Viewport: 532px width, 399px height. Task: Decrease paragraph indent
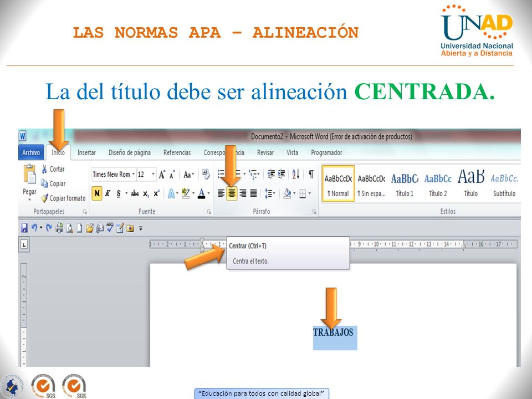(x=271, y=174)
